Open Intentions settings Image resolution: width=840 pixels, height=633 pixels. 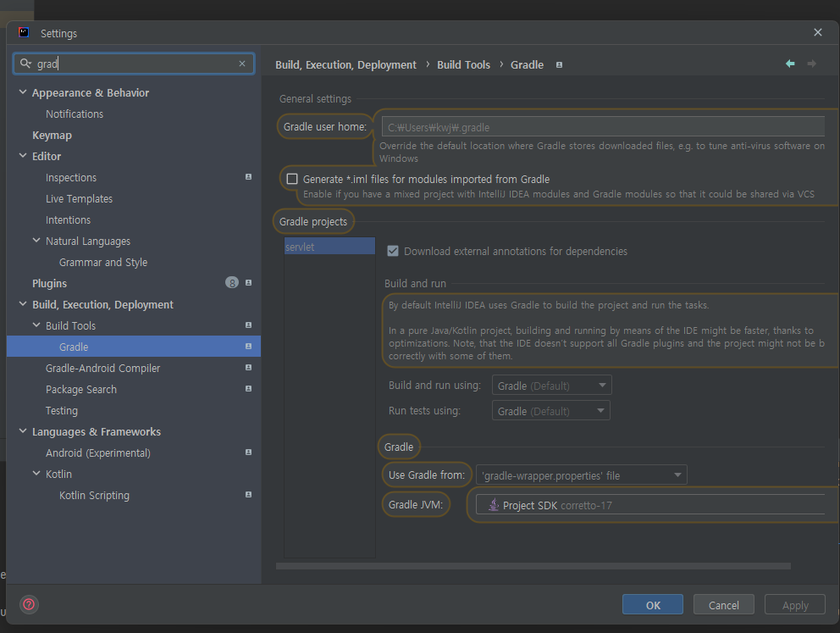coord(68,219)
